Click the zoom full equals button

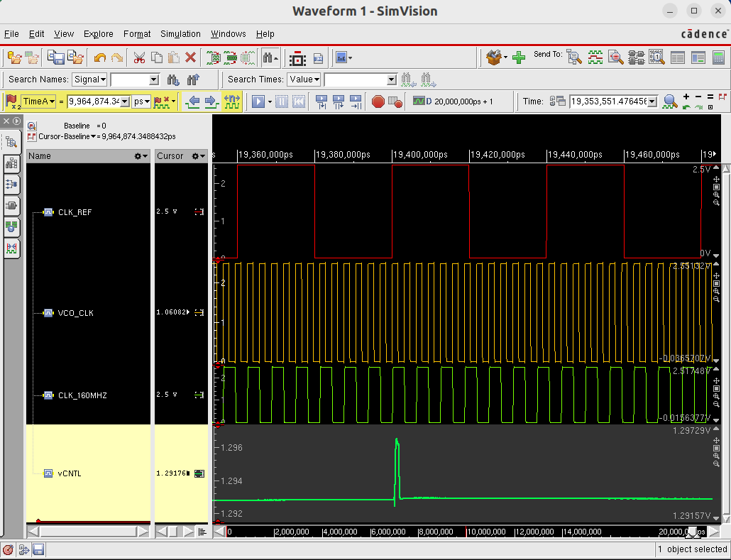pyautogui.click(x=711, y=97)
